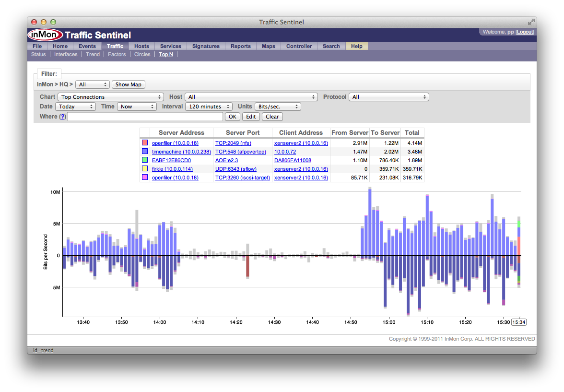Click the Logout link
Screen dimensions: 564x392
click(525, 32)
